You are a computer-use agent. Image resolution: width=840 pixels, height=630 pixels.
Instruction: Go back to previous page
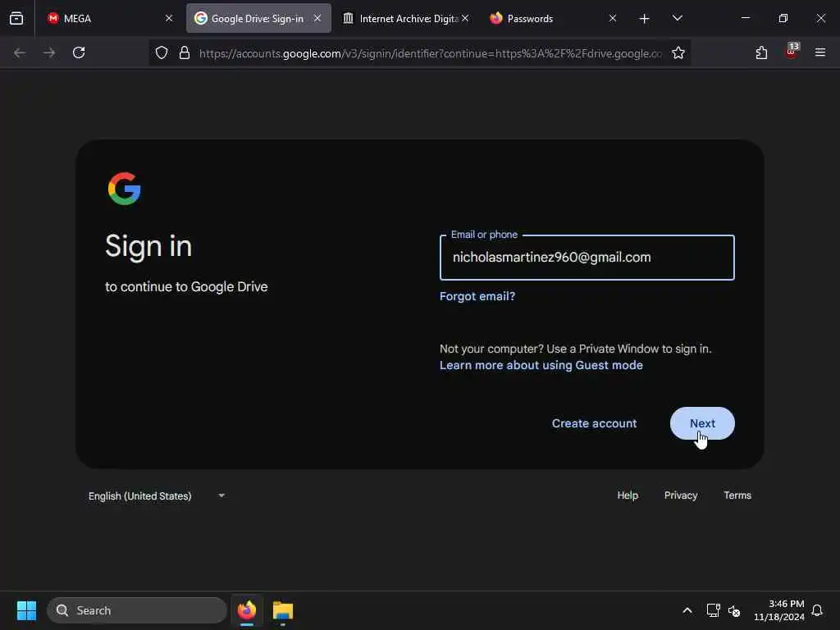[x=20, y=52]
